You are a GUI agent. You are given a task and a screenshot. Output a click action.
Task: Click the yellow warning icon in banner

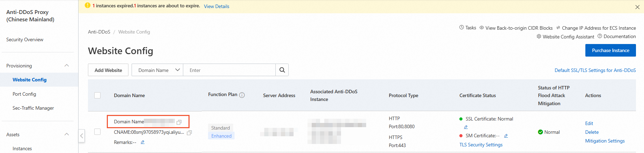tap(88, 6)
